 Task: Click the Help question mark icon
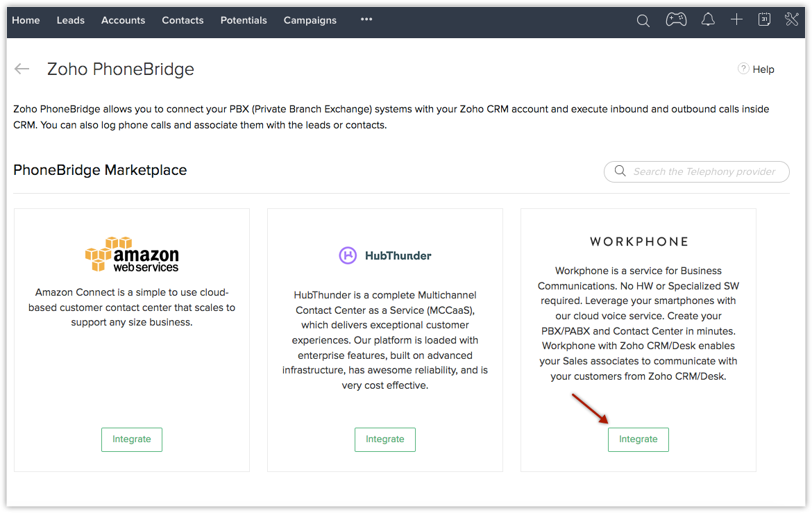pos(743,69)
